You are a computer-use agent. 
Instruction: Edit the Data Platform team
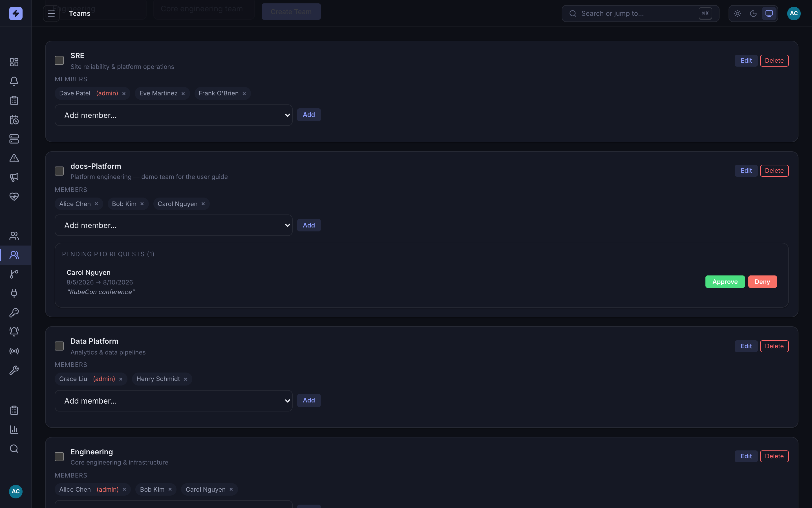[746, 346]
